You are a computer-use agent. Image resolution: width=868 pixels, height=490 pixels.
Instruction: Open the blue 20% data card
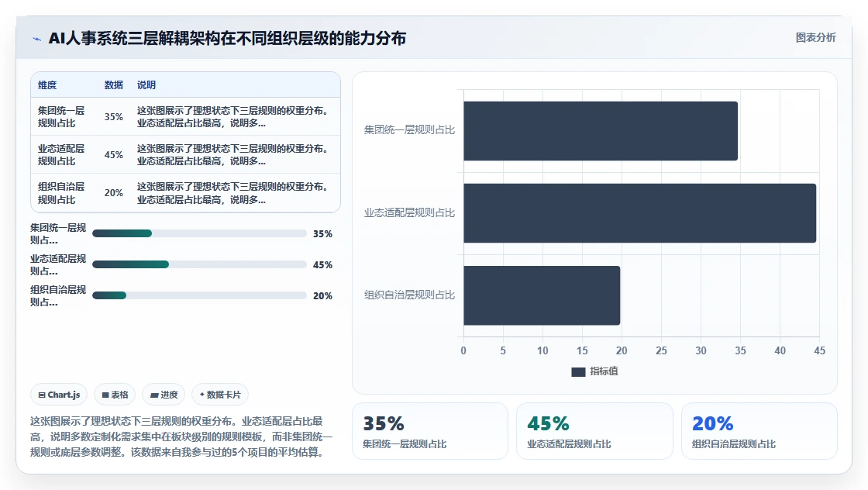click(759, 431)
